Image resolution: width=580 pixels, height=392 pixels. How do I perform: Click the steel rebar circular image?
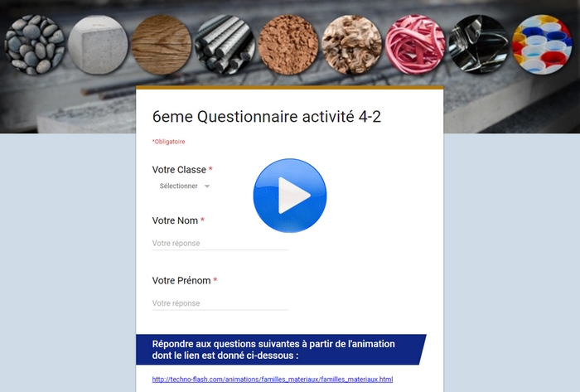coord(225,45)
